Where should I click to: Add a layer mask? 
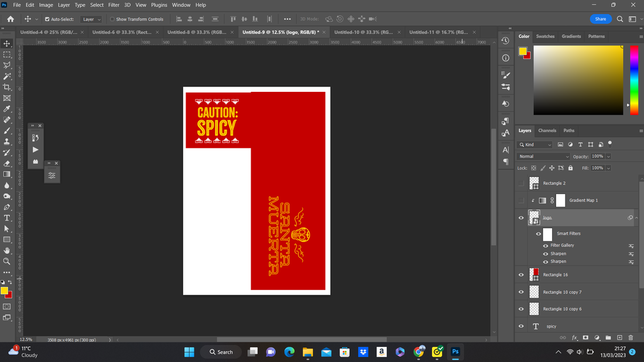585,337
